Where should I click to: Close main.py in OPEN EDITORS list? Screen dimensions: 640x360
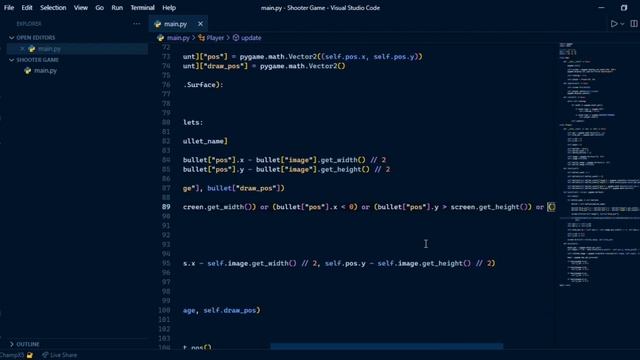(x=22, y=49)
